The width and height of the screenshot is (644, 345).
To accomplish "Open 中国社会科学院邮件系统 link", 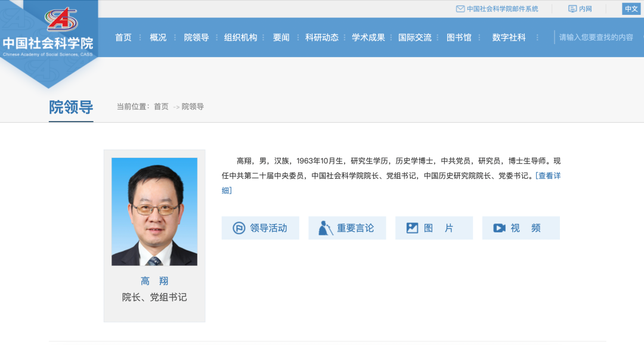I will (502, 9).
